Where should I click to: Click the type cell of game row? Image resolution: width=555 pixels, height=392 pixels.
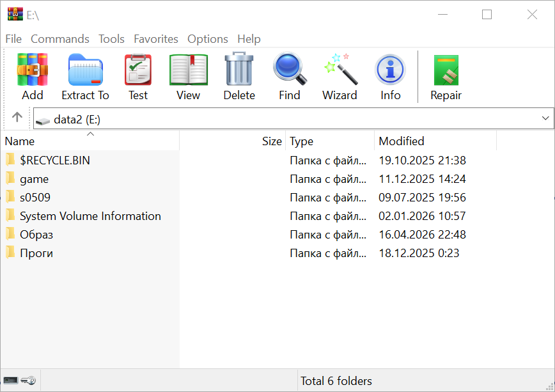tap(328, 179)
